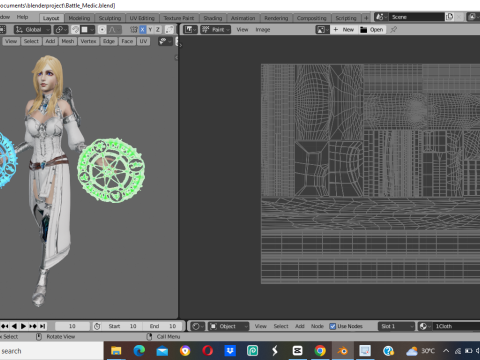Click the Scene name field

417,17
